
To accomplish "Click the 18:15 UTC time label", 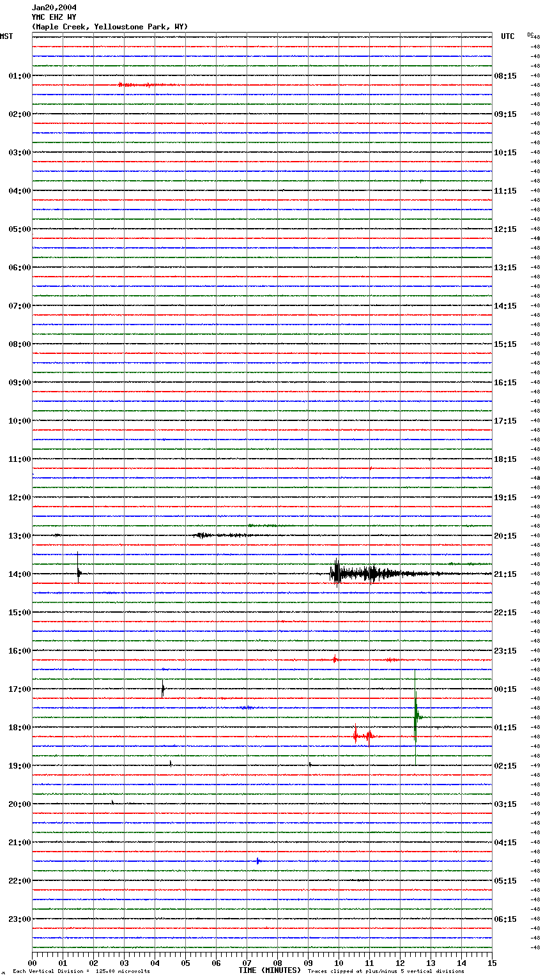I will (505, 459).
